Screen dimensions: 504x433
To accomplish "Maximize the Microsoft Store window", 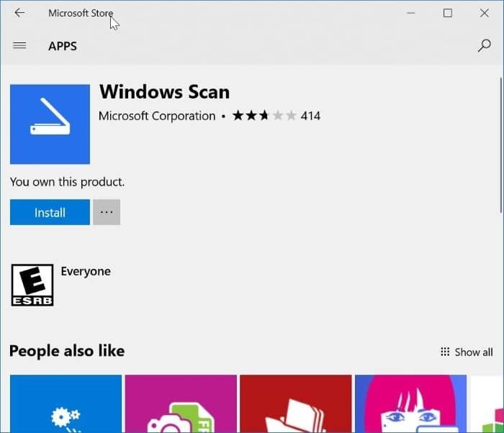I will (x=448, y=13).
